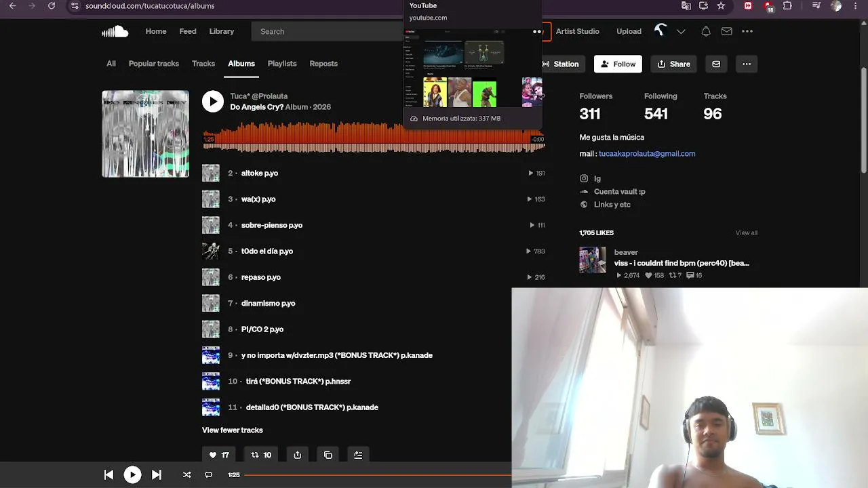Open the header more options menu
Image resolution: width=868 pixels, height=488 pixels.
(x=747, y=31)
